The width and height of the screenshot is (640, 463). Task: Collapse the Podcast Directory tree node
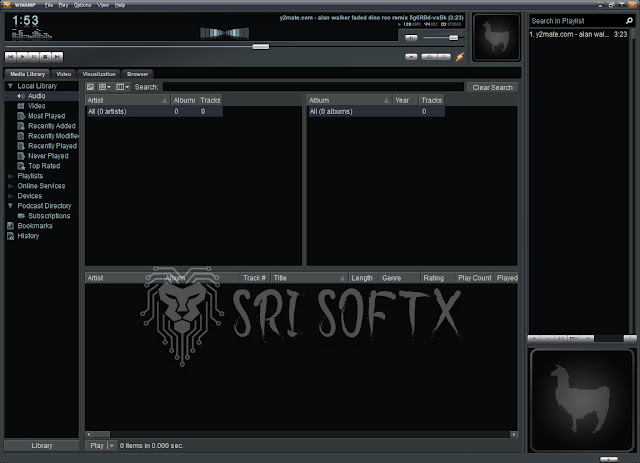pyautogui.click(x=10, y=206)
